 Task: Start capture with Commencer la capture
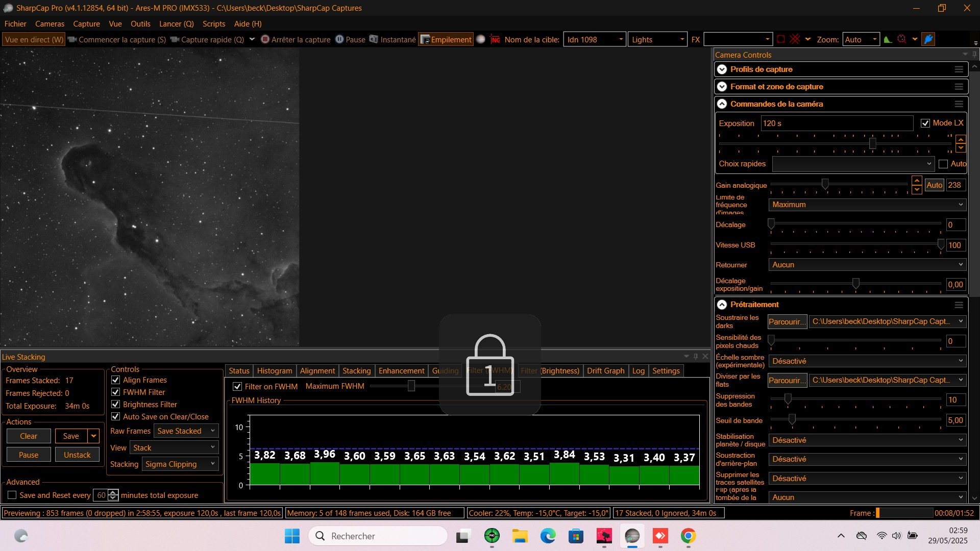pos(117,39)
